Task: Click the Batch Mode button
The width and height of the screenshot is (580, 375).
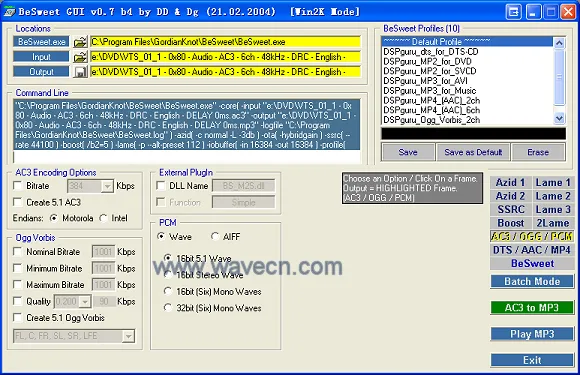Action: [532, 281]
